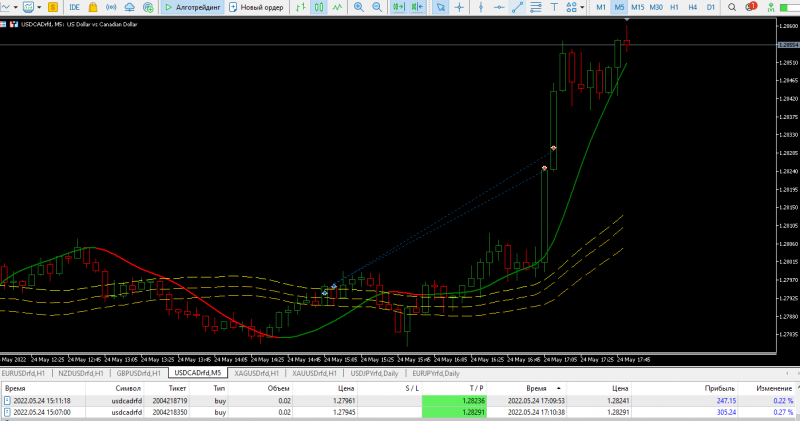Click the green LVL account icon

[771, 7]
